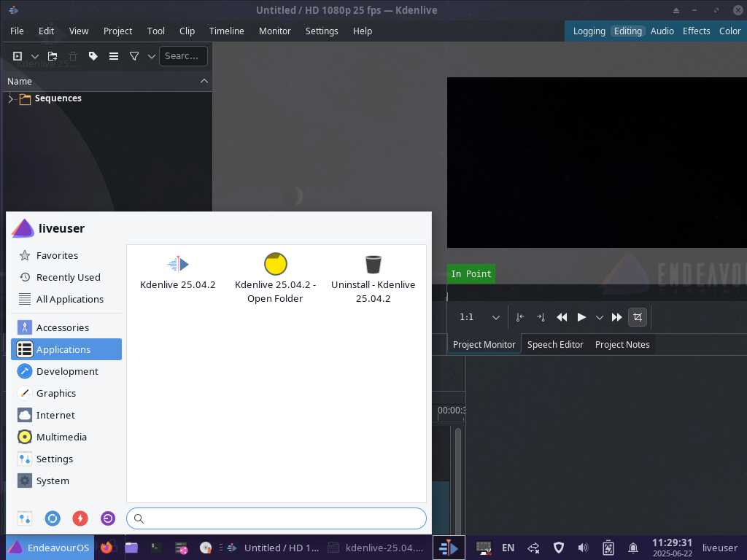The height and width of the screenshot is (560, 747).
Task: Sort bin by the Name column header
Action: point(107,81)
